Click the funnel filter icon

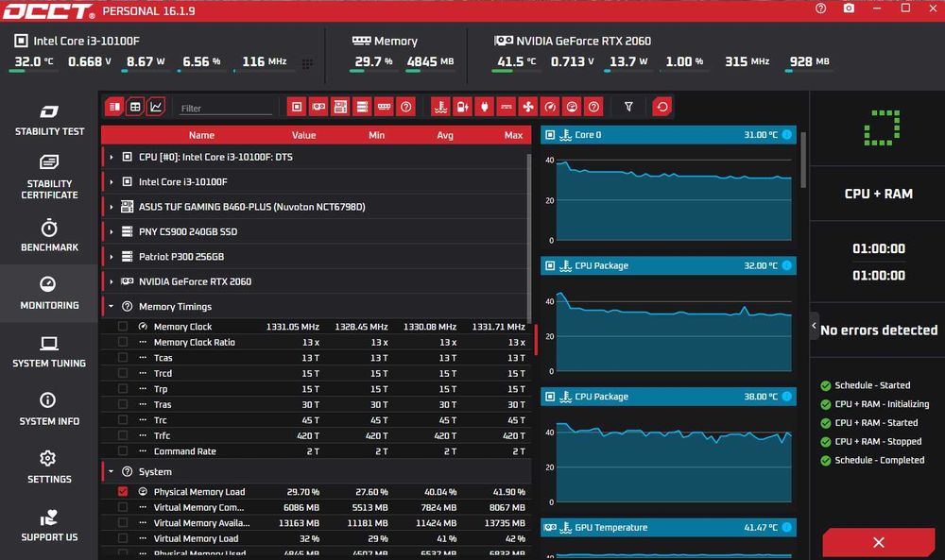pos(628,107)
